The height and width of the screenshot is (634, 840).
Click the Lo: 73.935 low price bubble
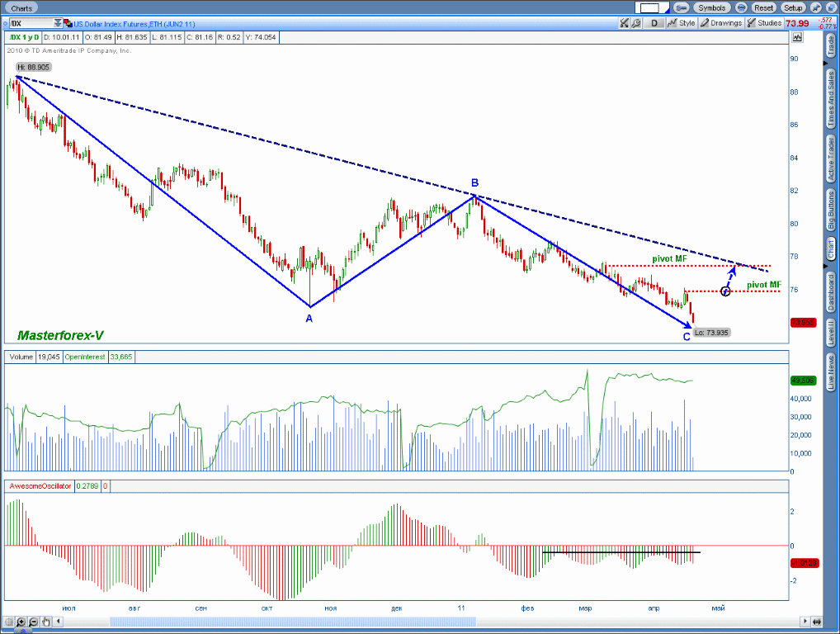coord(711,333)
